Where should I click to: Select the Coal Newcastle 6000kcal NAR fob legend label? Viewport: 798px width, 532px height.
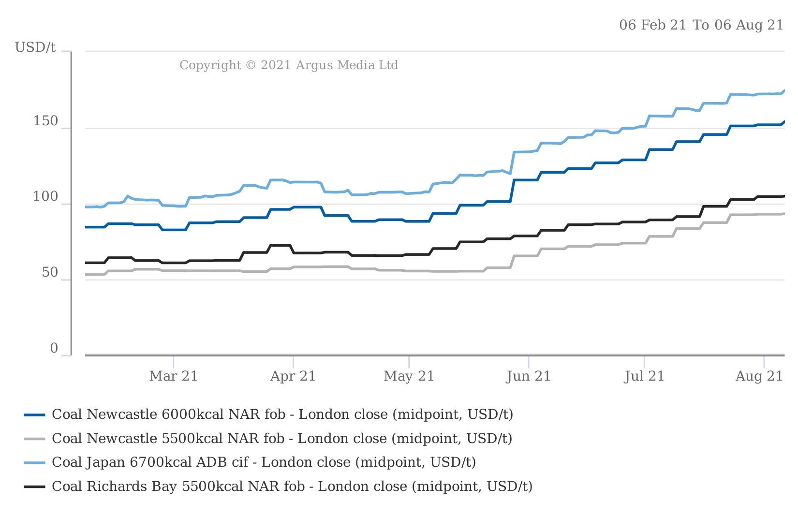coord(282,414)
